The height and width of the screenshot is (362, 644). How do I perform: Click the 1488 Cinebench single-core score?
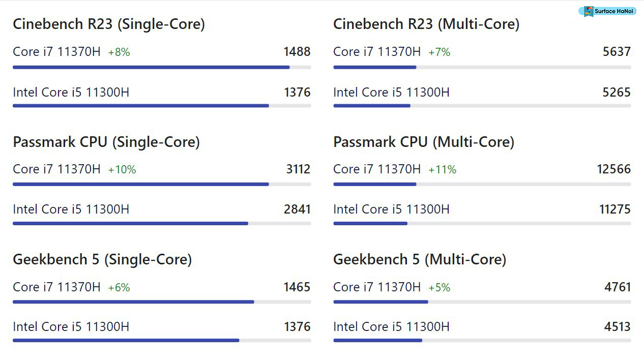tap(297, 52)
